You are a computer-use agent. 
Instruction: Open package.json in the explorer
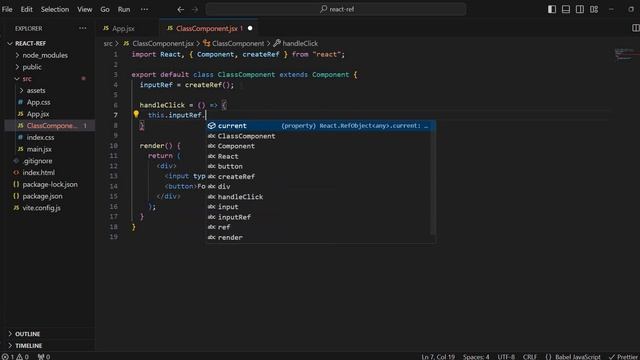(x=42, y=196)
